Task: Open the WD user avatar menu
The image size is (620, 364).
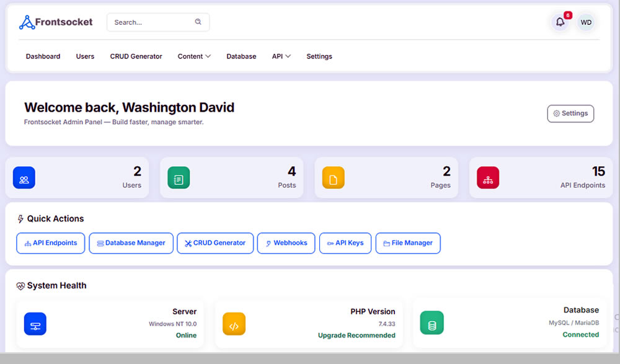Action: [x=586, y=22]
